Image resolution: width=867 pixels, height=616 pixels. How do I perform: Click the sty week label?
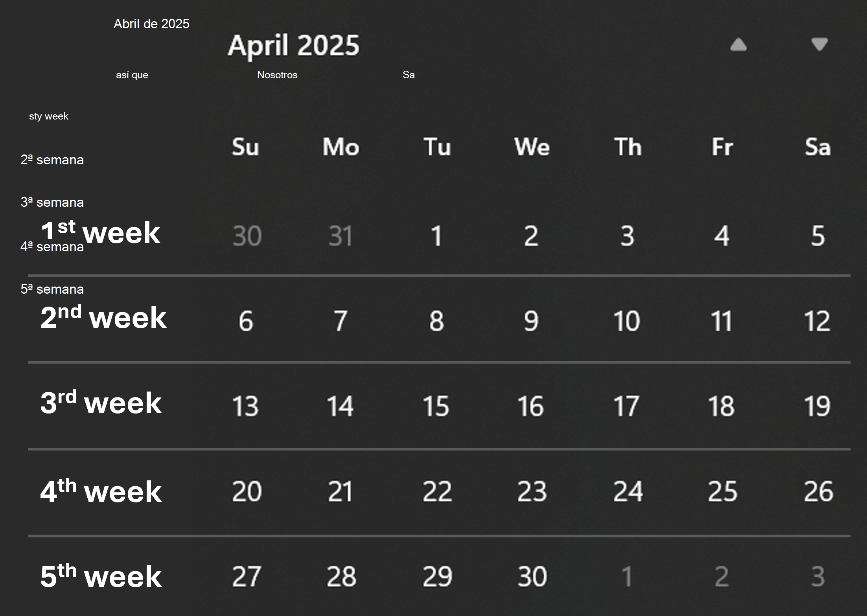tap(49, 116)
